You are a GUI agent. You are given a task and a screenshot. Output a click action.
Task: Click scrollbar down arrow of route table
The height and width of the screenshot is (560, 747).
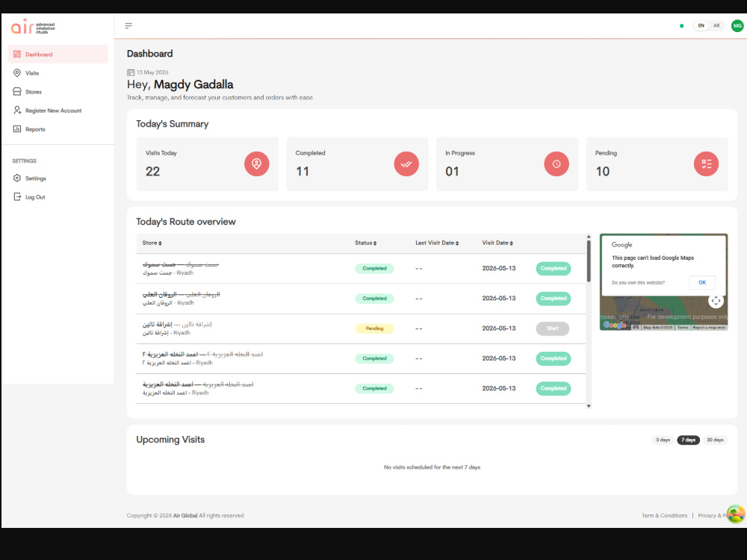click(589, 406)
